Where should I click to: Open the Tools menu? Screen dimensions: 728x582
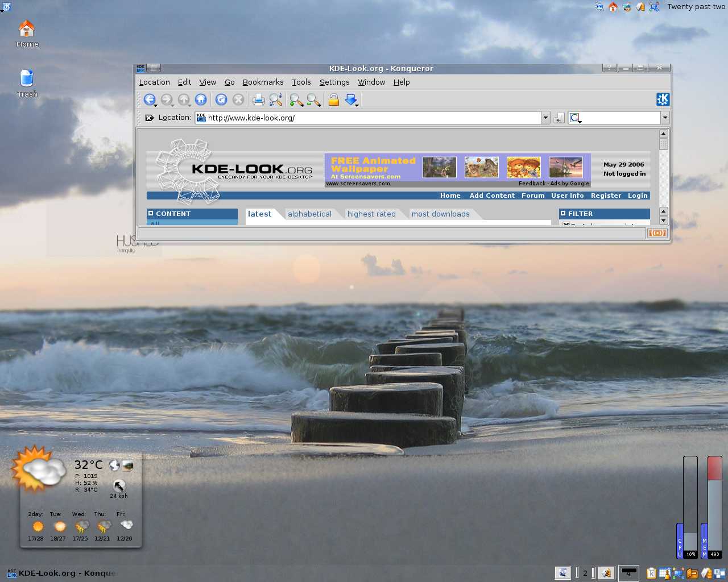coord(301,82)
